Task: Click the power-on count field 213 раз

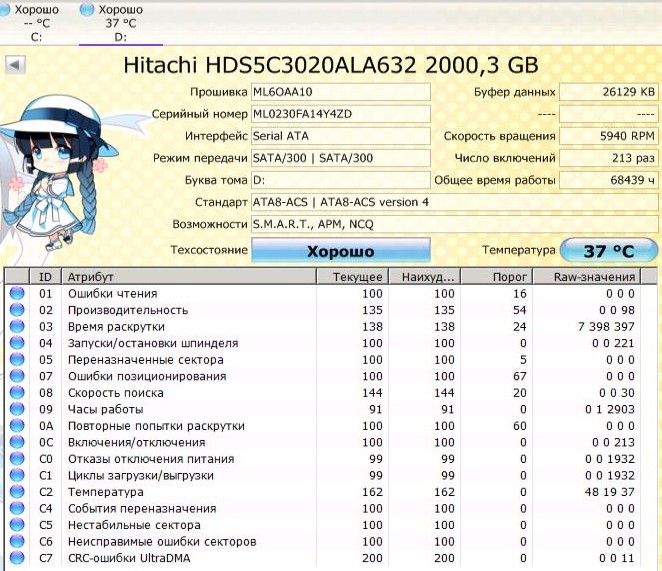Action: tap(608, 158)
